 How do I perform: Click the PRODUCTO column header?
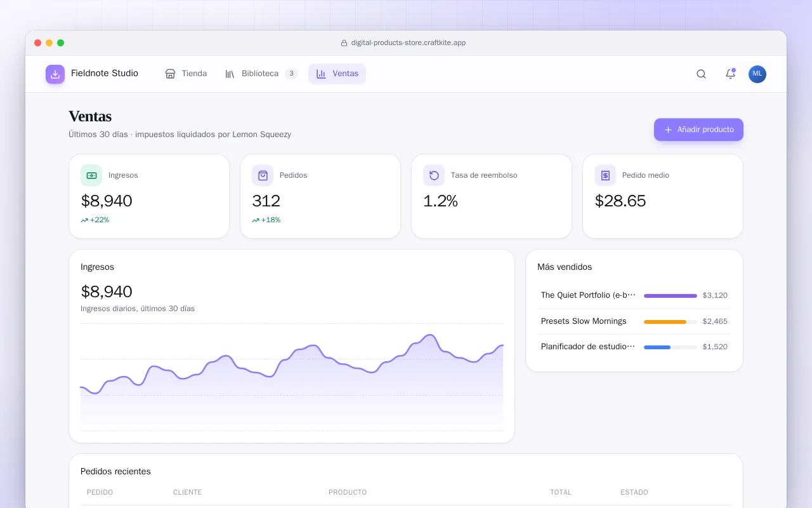348,492
